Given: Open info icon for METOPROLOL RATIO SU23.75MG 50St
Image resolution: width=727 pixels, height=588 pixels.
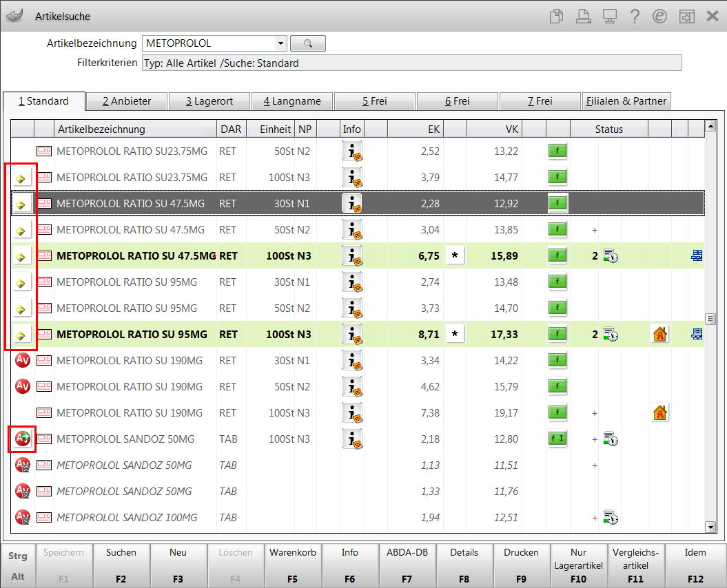Looking at the screenshot, I should (x=352, y=151).
